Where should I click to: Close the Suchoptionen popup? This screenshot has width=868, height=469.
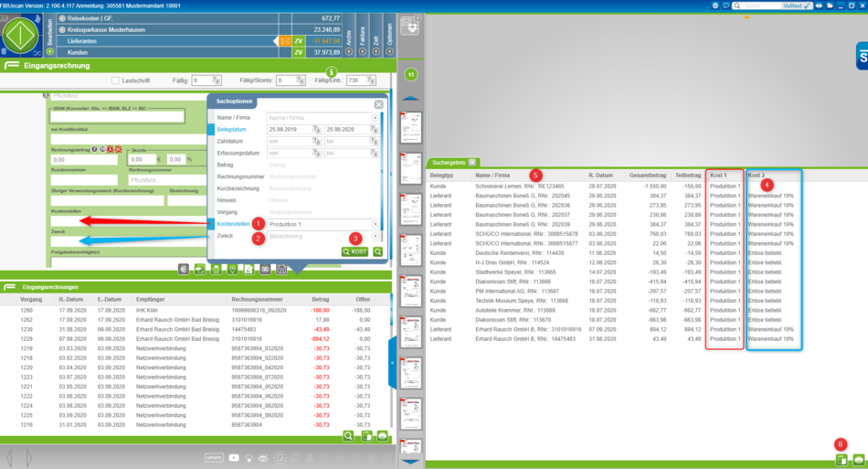[x=378, y=104]
